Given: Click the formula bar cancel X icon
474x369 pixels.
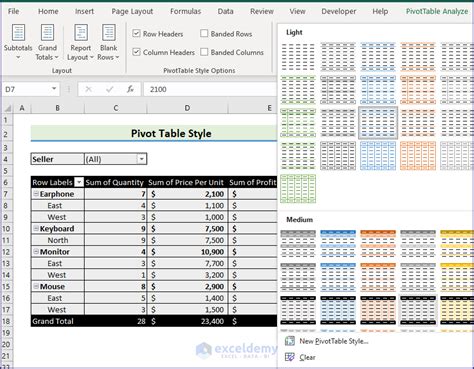Looking at the screenshot, I should (88, 89).
